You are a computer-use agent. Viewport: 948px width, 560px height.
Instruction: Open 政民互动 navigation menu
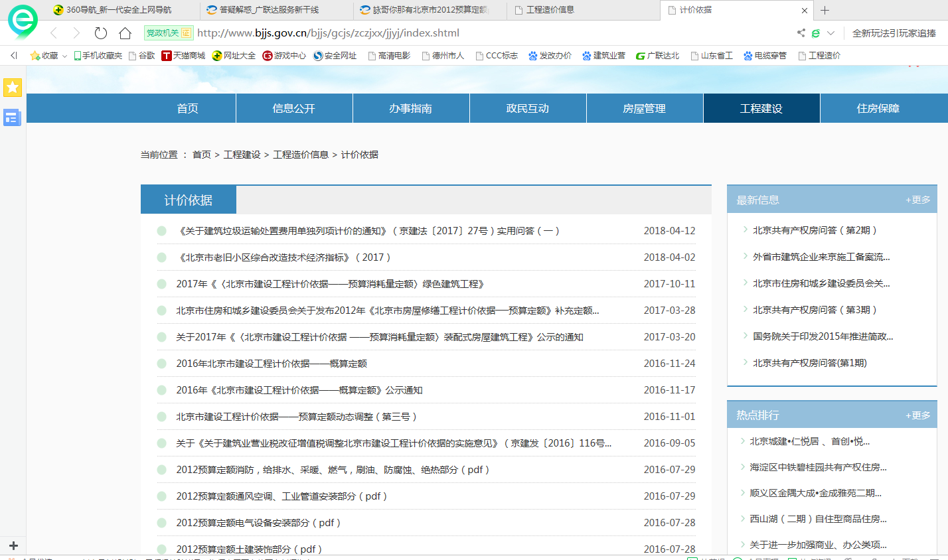click(x=528, y=108)
